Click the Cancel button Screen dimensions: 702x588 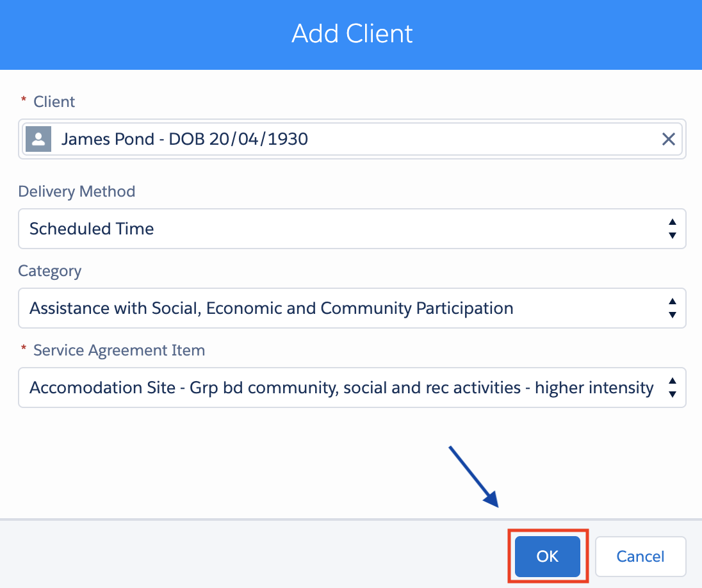(641, 556)
